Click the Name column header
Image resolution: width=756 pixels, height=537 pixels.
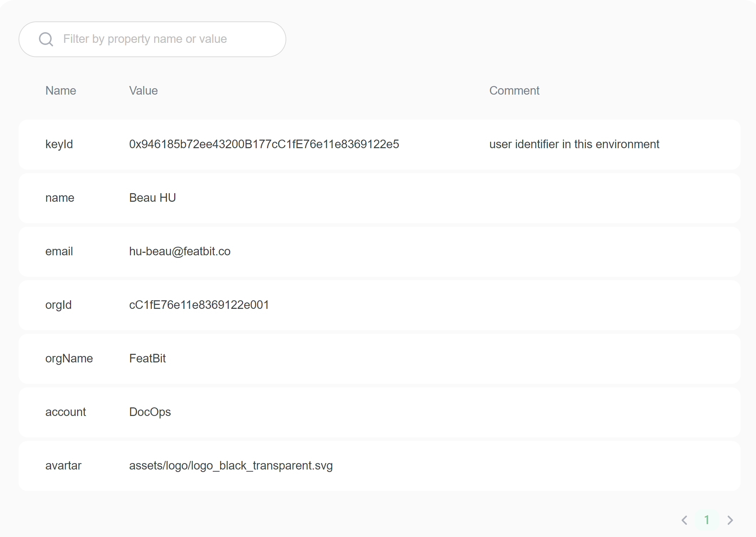point(61,91)
